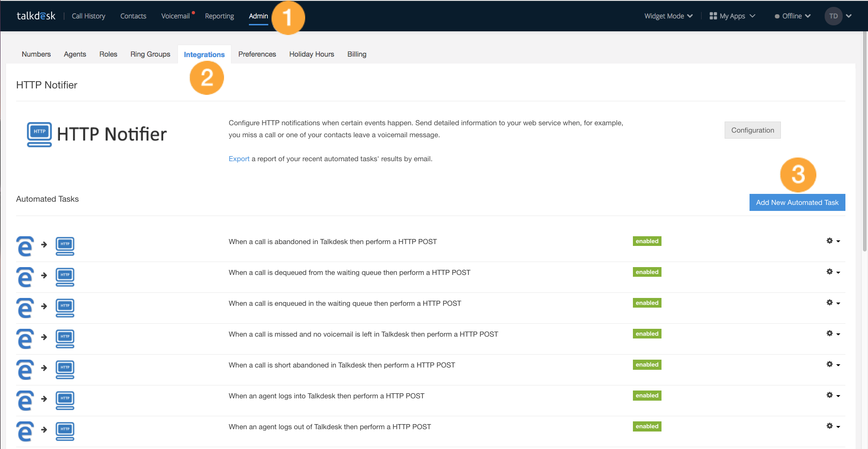
Task: Click the HTTP icon on the dequeued call task
Action: pyautogui.click(x=65, y=277)
